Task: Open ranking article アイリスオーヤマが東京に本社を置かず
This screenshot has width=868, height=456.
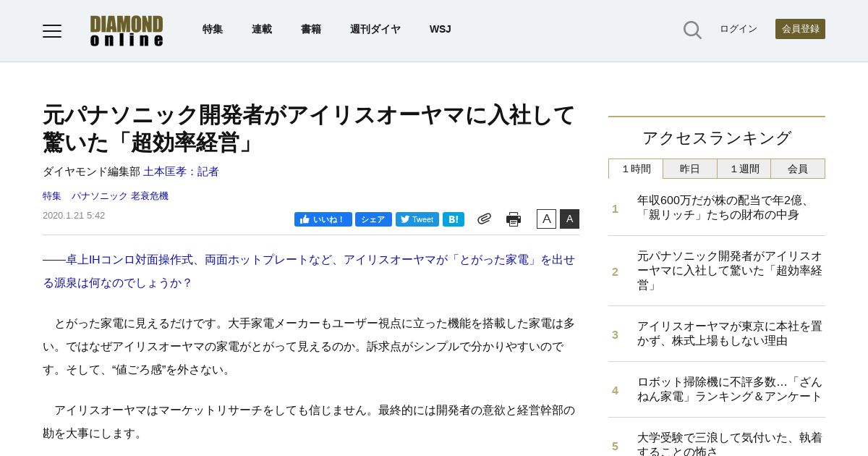Action: pyautogui.click(x=730, y=334)
